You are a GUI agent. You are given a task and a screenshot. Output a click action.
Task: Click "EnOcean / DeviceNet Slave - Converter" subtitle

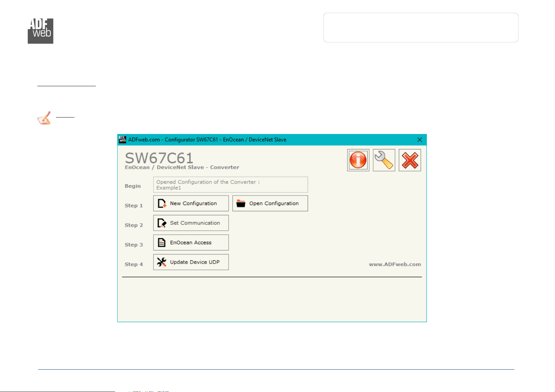182,167
